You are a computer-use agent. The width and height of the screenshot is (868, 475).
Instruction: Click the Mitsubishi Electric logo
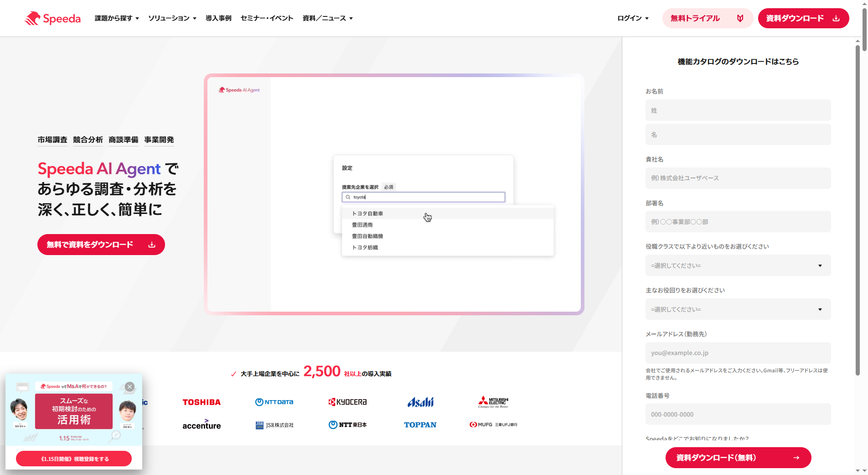(493, 402)
